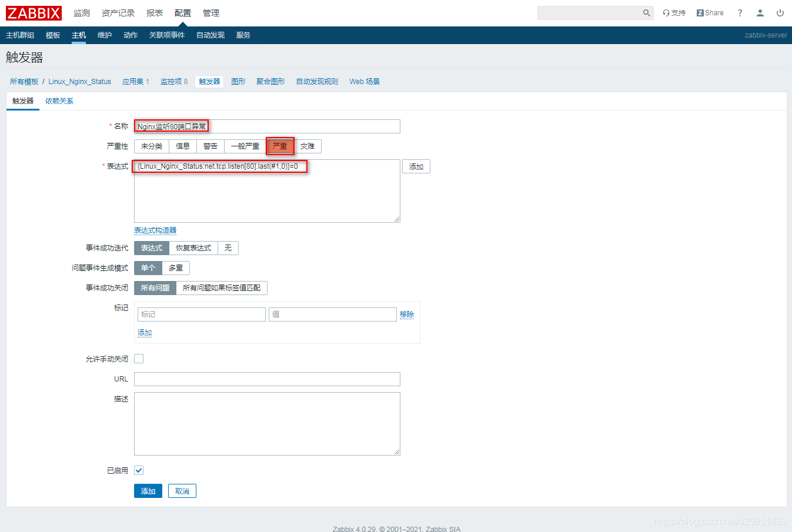Viewport: 792px width, 532px height.
Task: Click the ZABBIX logo
Action: pyautogui.click(x=34, y=13)
